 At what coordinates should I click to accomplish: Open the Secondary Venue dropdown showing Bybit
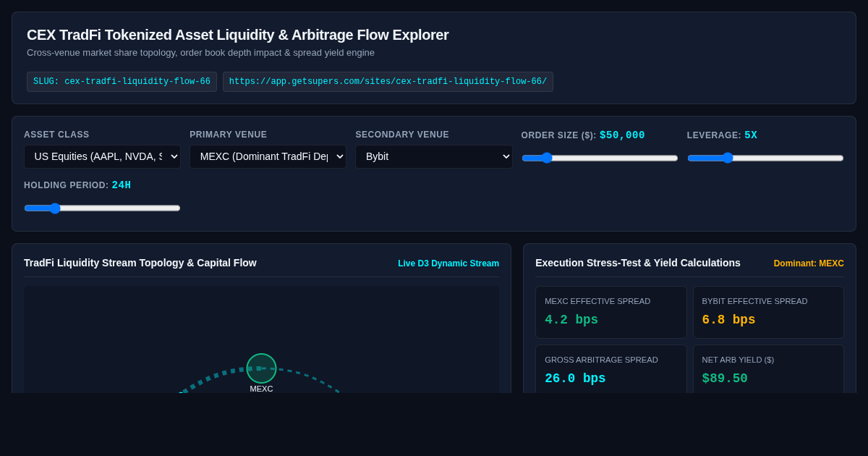click(x=434, y=156)
